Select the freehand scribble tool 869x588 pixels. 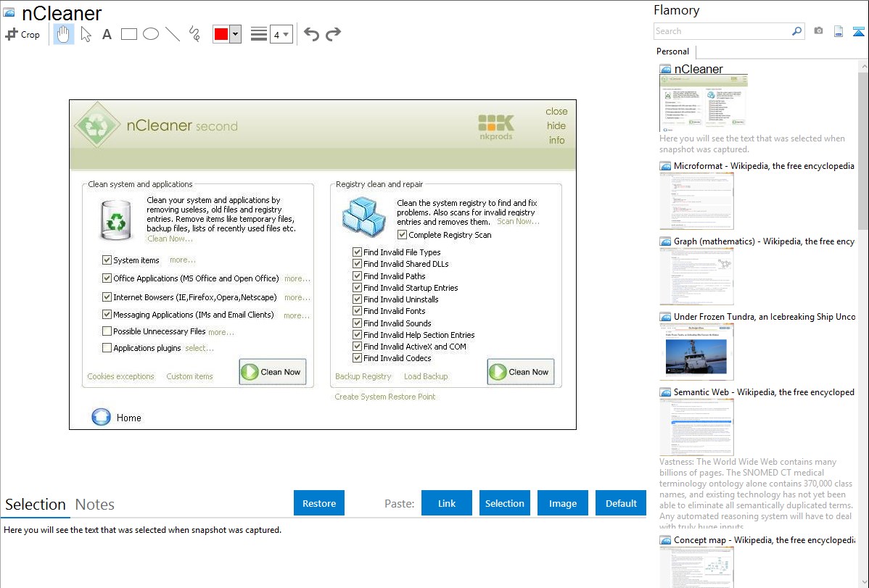194,34
